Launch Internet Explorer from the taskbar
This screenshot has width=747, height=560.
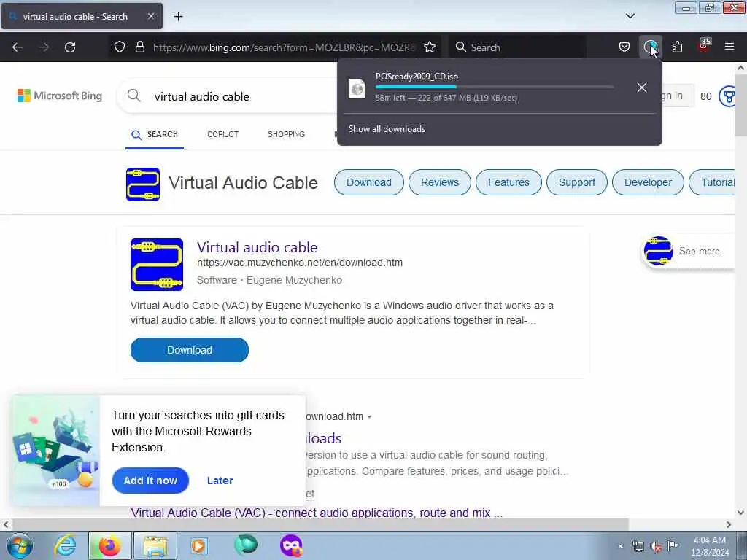click(64, 545)
